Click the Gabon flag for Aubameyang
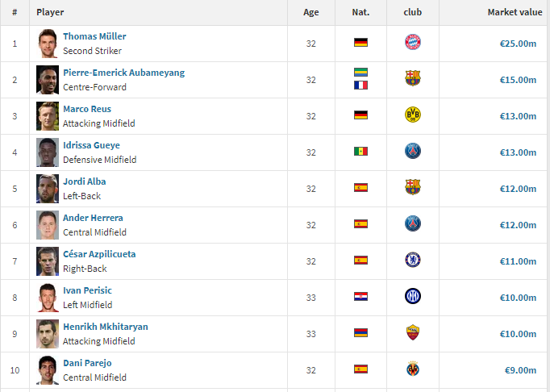The height and width of the screenshot is (392, 550). point(360,73)
